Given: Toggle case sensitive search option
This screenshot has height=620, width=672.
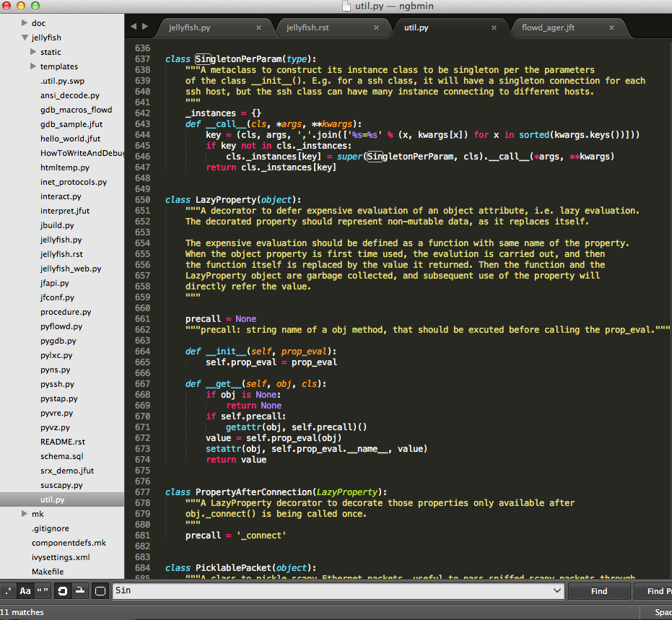Looking at the screenshot, I should [x=25, y=591].
